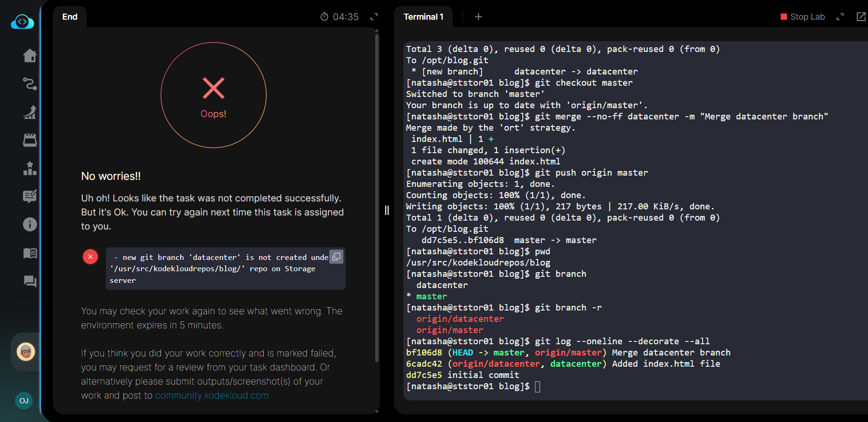Switch to Terminal 1 tab
Image resolution: width=868 pixels, height=422 pixels.
coord(423,17)
